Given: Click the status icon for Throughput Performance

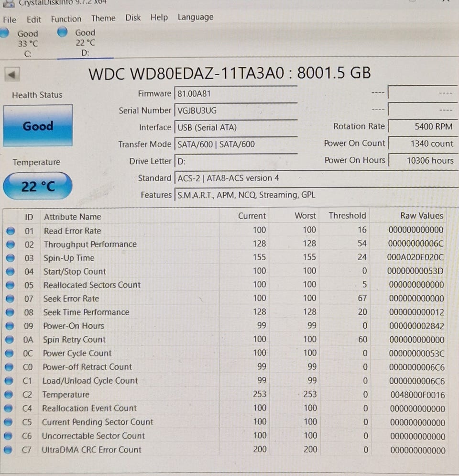Looking at the screenshot, I should (x=11, y=244).
